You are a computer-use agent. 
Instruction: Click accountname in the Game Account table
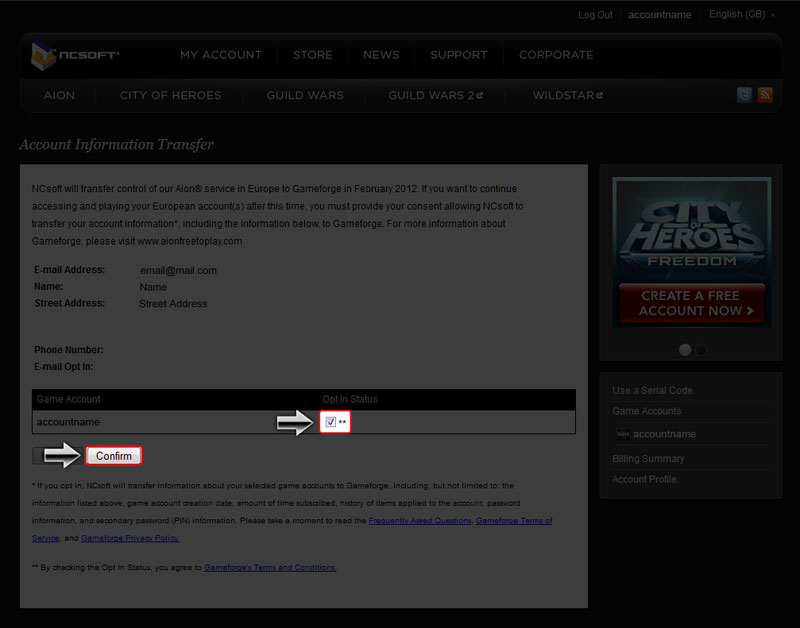pyautogui.click(x=68, y=422)
